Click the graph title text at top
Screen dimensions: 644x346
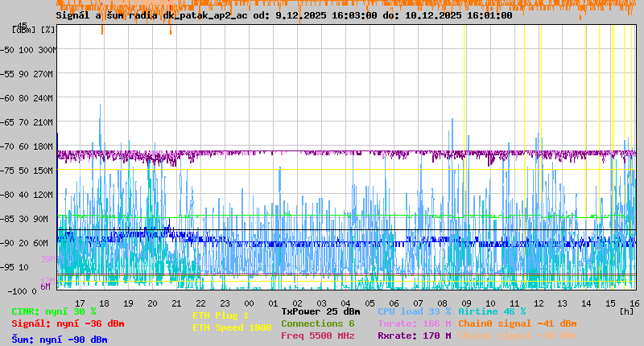click(x=284, y=15)
